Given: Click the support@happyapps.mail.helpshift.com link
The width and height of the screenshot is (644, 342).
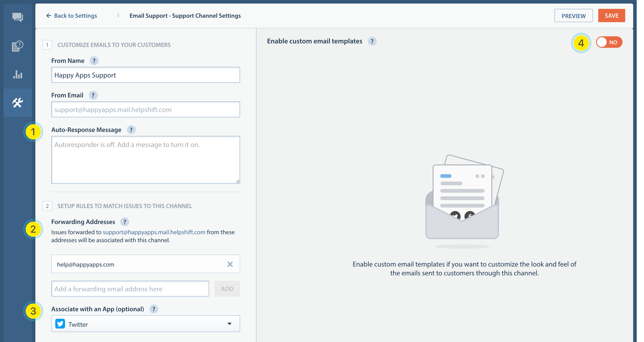Looking at the screenshot, I should [154, 232].
